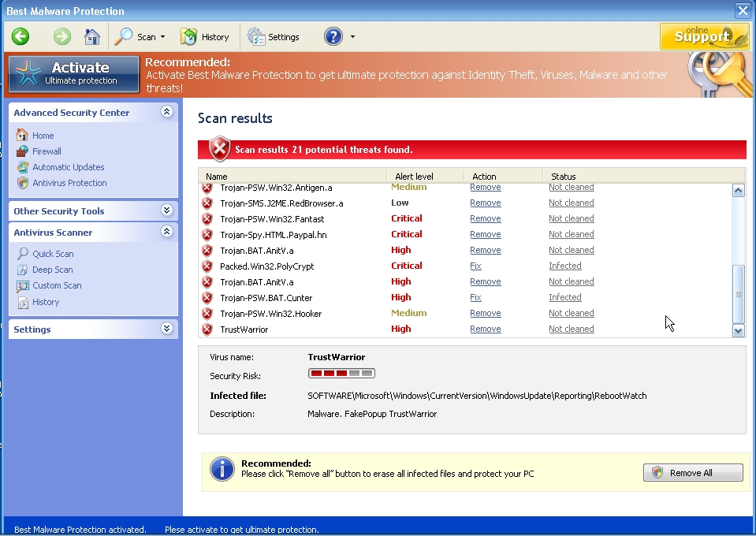Viewport: 756px width, 536px height.
Task: Open Settings from the toolbar
Action: (273, 36)
